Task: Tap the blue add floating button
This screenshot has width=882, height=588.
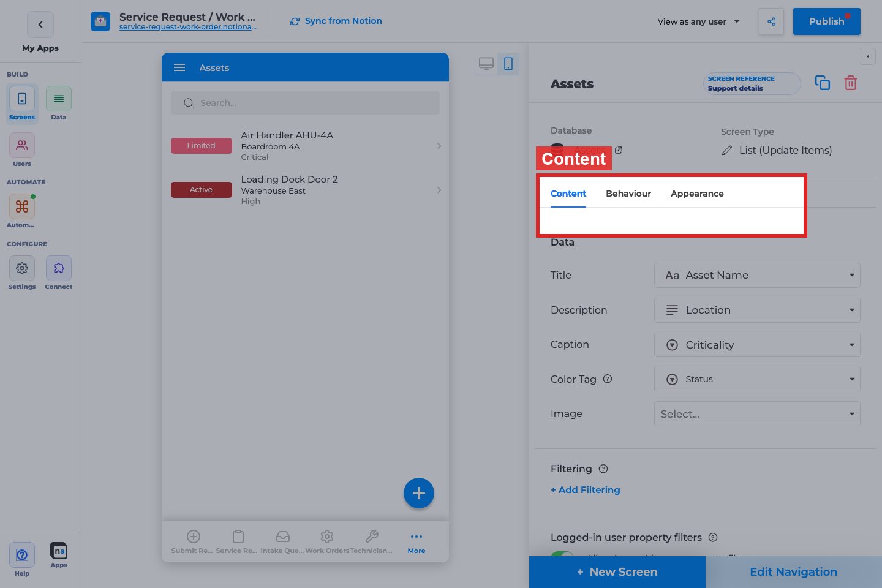Action: coord(419,493)
